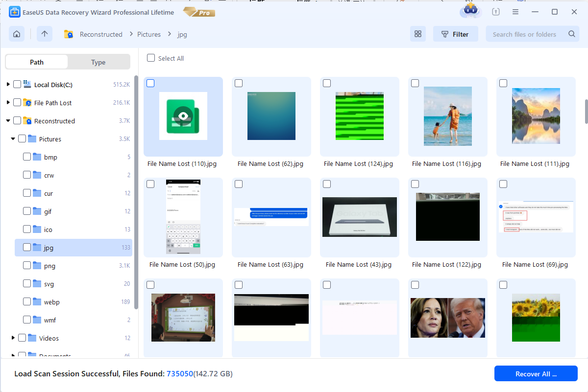Click in the Search files or folders field
The image size is (588, 392).
[x=524, y=34]
